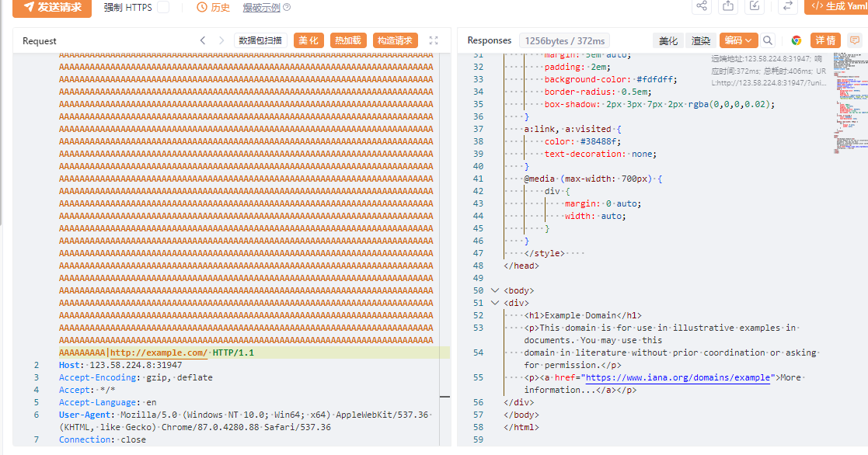Click the feedback bubble icon at top right
Viewport: 868px width, 455px height.
click(855, 40)
